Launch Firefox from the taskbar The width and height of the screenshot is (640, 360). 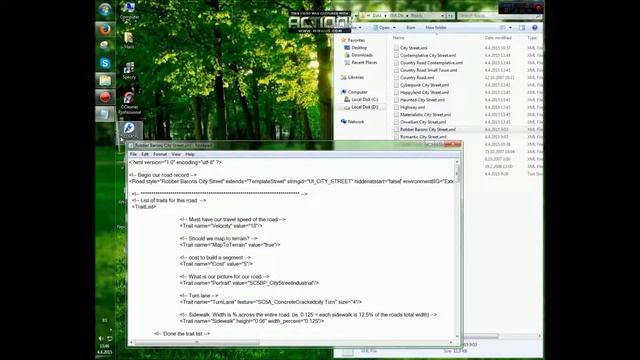105,29
